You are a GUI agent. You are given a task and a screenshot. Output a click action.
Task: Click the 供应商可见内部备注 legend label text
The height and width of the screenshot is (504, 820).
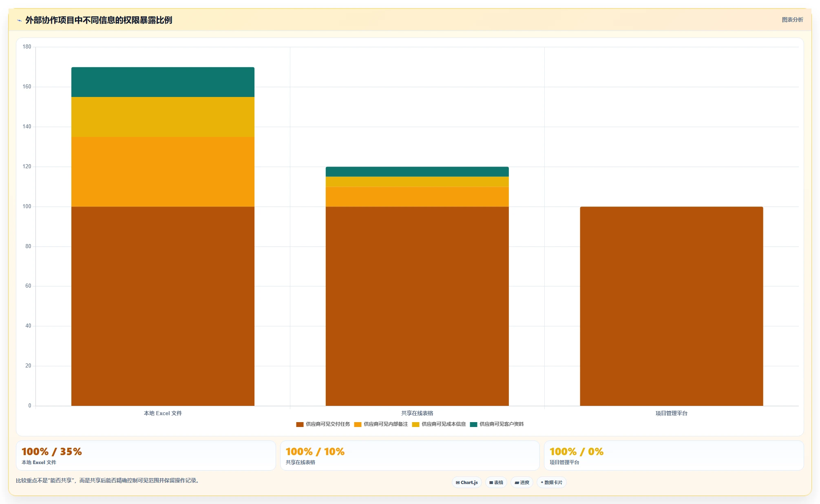tap(386, 424)
